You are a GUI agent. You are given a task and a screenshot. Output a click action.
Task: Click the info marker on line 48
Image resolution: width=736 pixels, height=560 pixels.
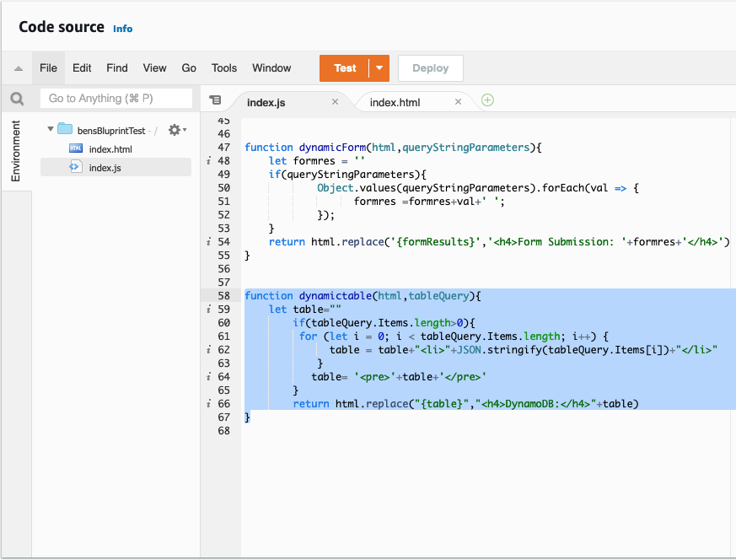pos(207,161)
